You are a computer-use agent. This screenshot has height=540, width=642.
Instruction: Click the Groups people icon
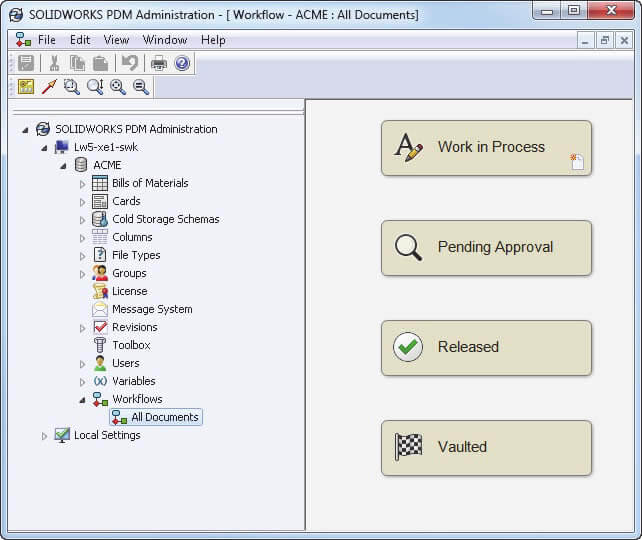click(x=100, y=273)
